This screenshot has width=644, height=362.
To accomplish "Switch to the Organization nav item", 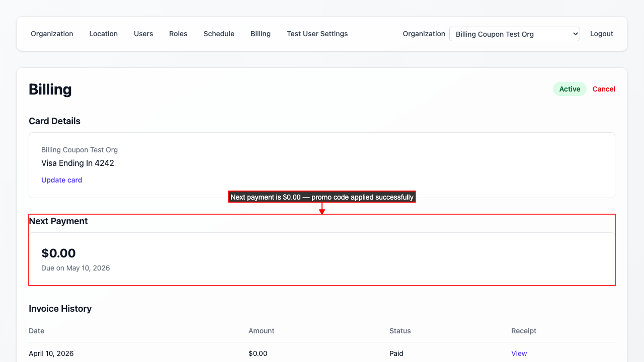I will [x=52, y=34].
